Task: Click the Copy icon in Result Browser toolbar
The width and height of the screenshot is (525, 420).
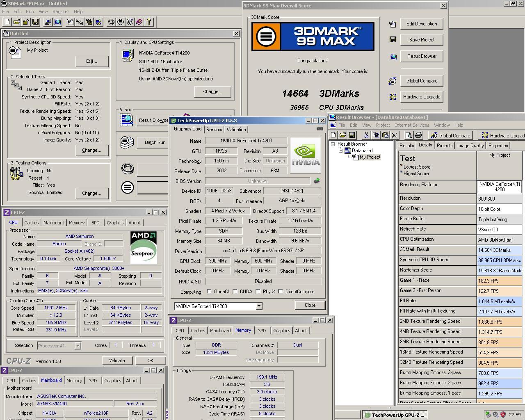Action: (x=376, y=135)
